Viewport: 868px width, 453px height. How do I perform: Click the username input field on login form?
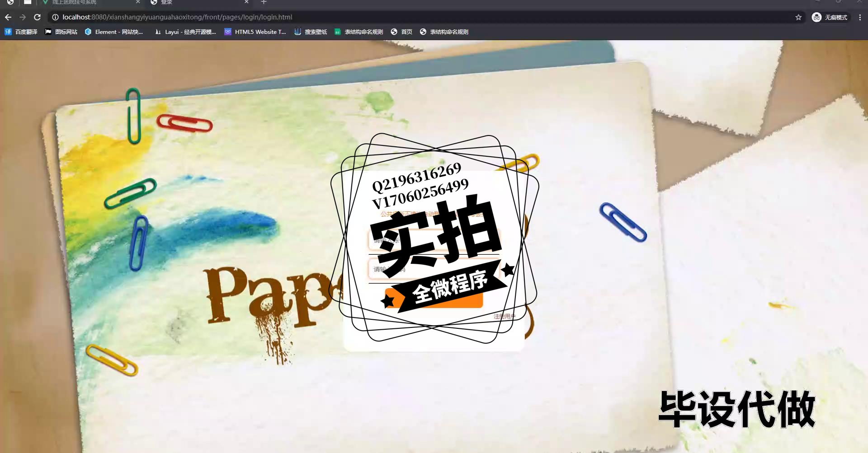pyautogui.click(x=434, y=240)
